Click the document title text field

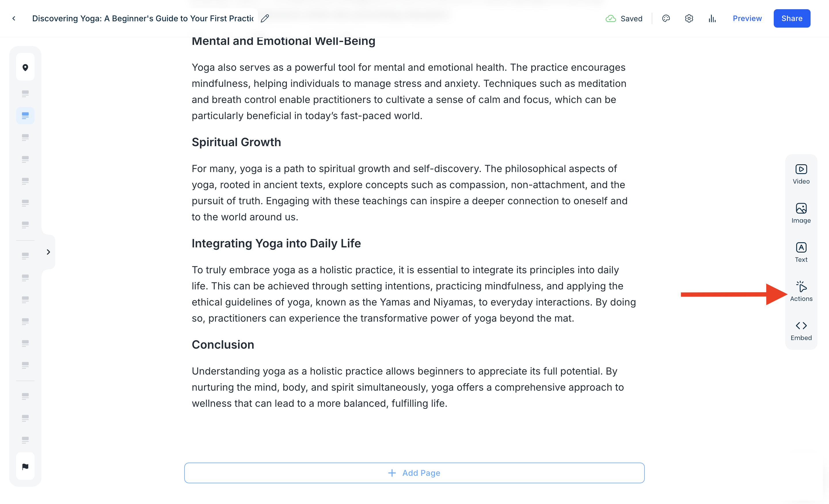143,18
